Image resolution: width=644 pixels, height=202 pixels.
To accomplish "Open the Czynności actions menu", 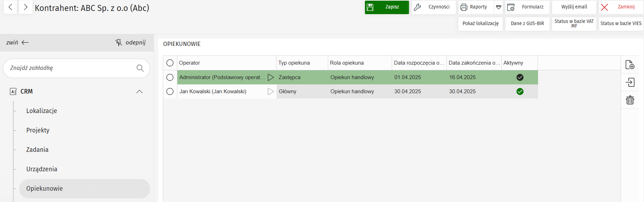I will [x=433, y=7].
